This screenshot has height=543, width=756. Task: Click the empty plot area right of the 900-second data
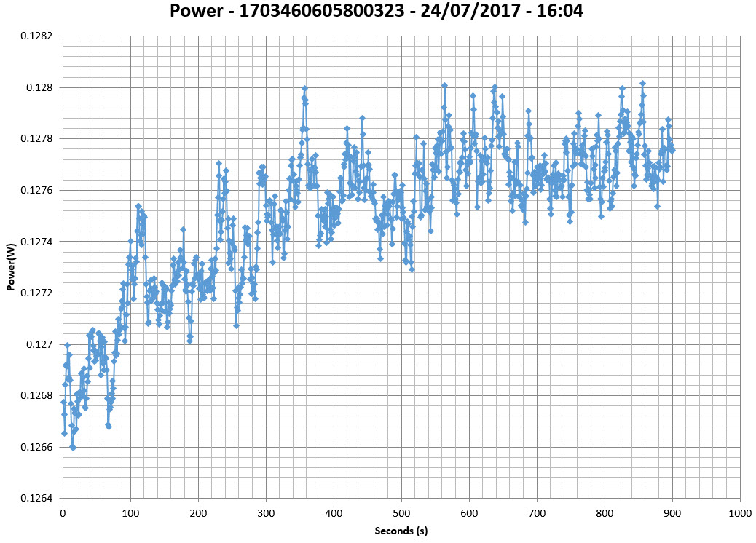coord(706,291)
